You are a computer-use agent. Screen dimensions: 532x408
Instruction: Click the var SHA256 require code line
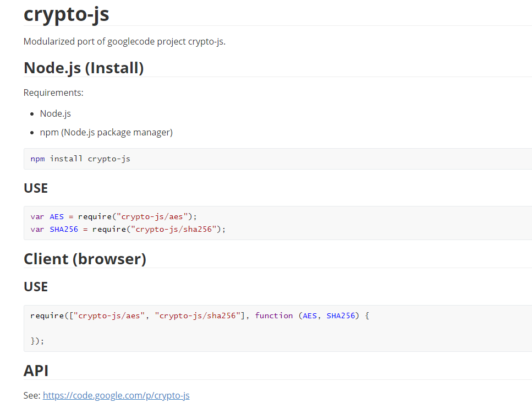[x=128, y=229]
